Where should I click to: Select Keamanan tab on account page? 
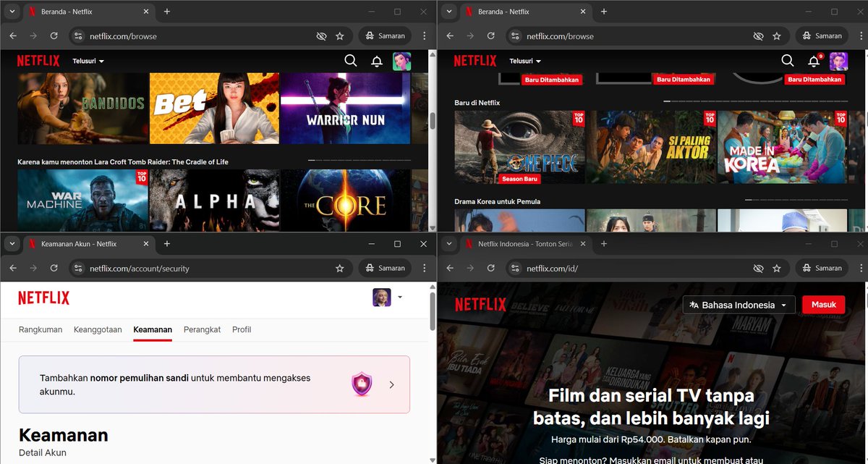tap(153, 329)
